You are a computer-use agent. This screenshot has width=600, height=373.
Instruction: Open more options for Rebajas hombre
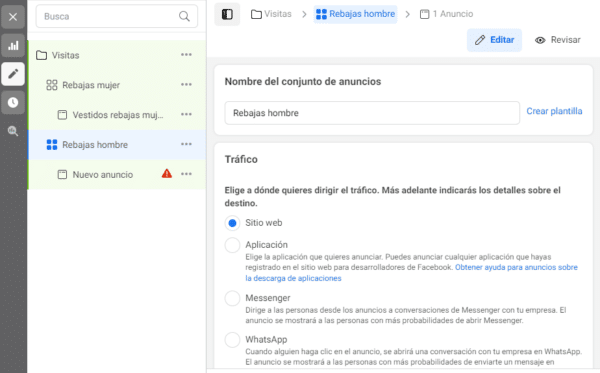point(186,144)
